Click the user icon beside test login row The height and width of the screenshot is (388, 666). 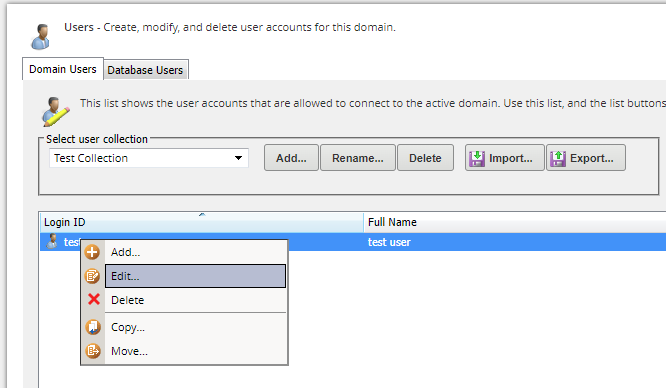pyautogui.click(x=52, y=241)
